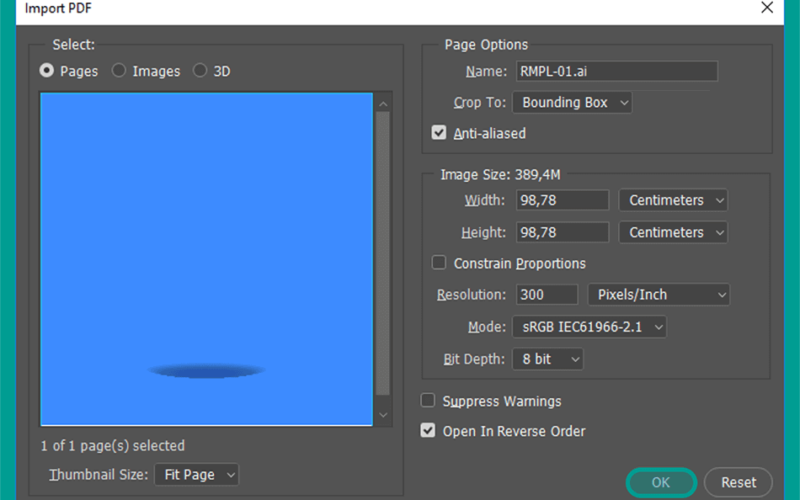Open the Crop To Bounding Box dropdown
The width and height of the screenshot is (800, 500).
click(x=572, y=103)
